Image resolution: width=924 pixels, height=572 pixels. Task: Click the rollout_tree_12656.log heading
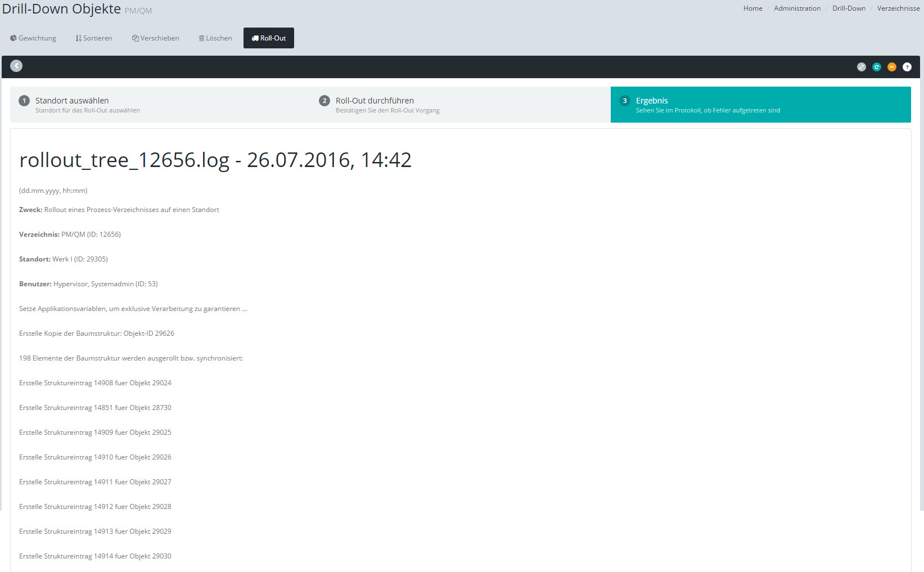point(215,160)
